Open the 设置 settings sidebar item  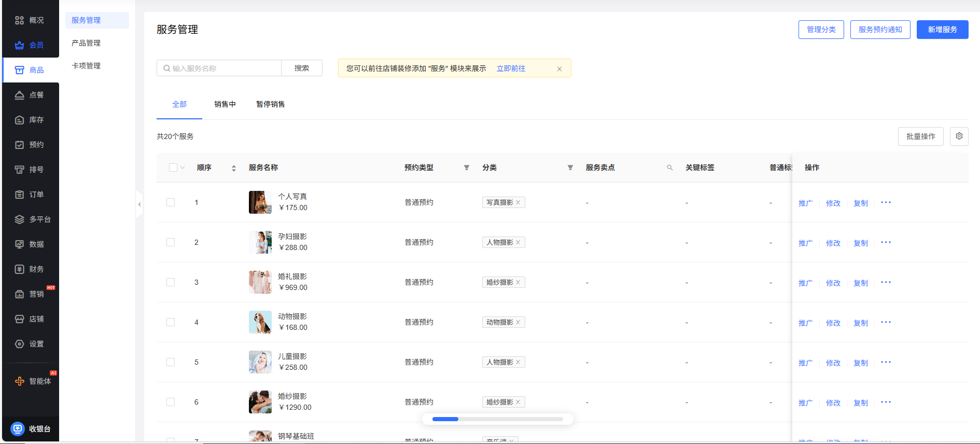(x=31, y=344)
